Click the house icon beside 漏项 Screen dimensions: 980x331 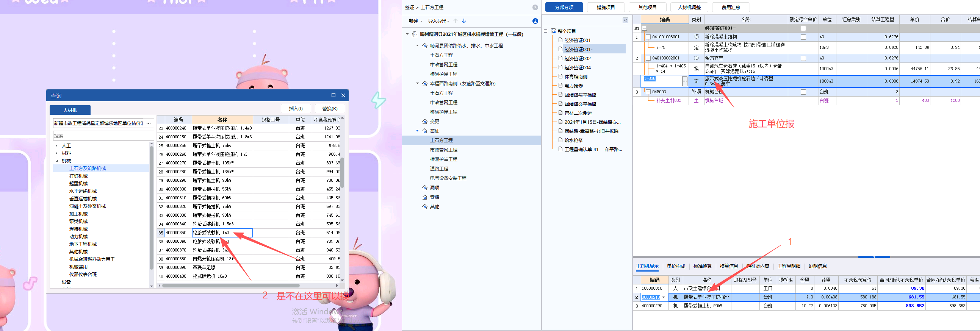tap(425, 187)
